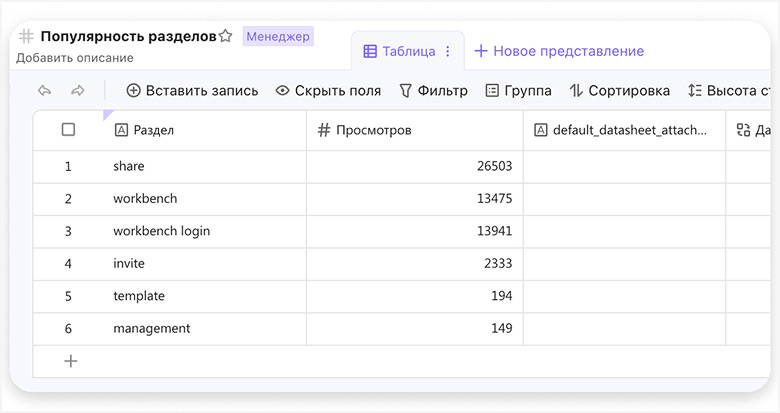Open the Группа grouping tool
This screenshot has height=413, width=780.
[x=518, y=91]
